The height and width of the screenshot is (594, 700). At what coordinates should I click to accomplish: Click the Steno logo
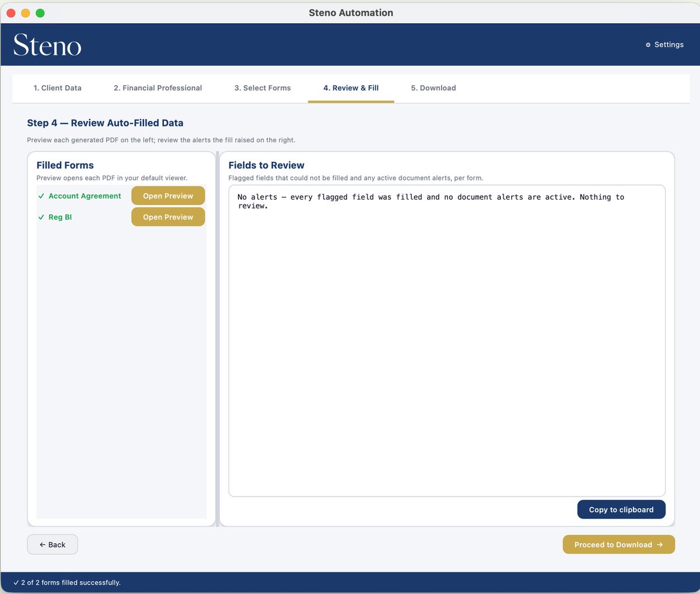[47, 45]
